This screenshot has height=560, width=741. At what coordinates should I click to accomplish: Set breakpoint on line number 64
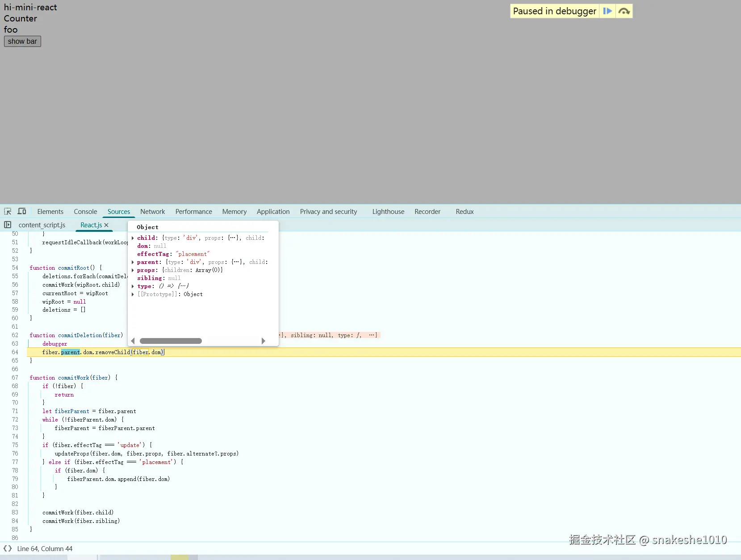pyautogui.click(x=15, y=352)
